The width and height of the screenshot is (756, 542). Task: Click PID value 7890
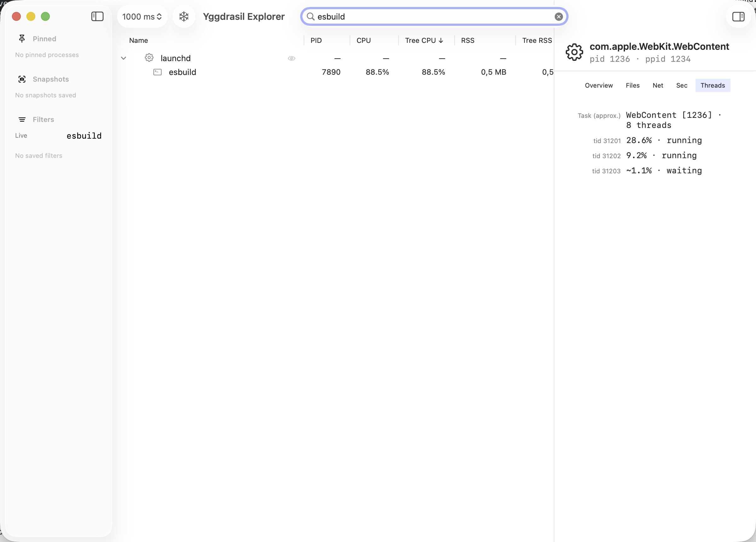tap(331, 72)
